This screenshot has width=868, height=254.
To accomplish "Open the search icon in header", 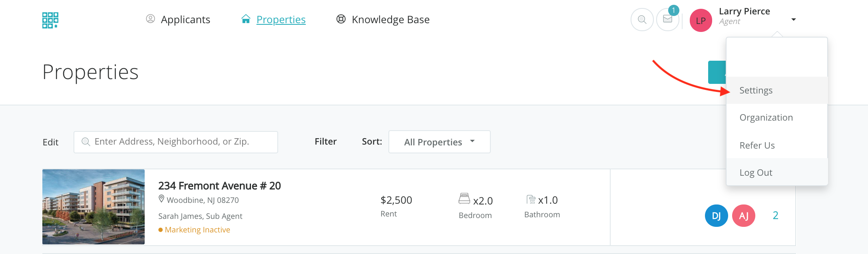I will point(642,20).
